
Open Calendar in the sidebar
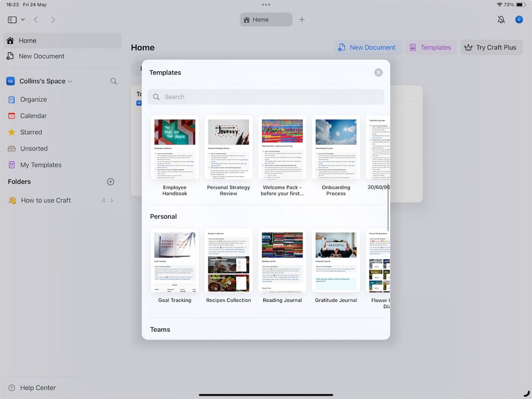(33, 116)
